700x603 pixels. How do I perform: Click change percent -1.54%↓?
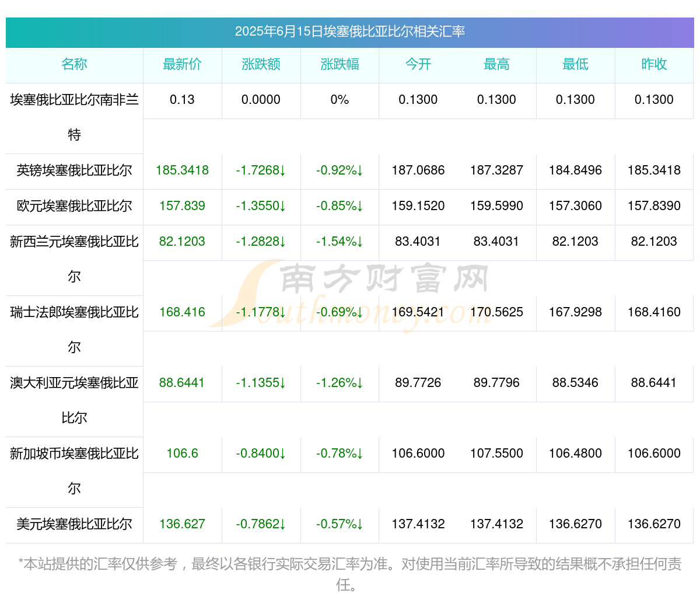click(339, 242)
